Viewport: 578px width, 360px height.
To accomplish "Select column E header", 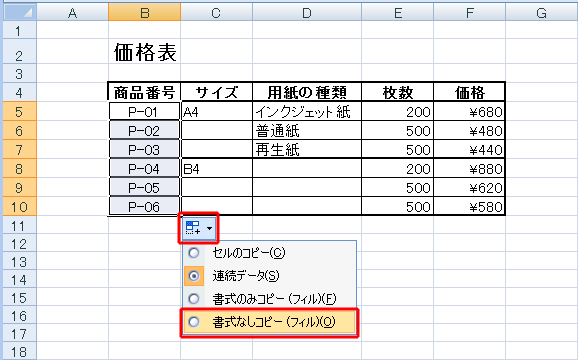I will click(397, 13).
